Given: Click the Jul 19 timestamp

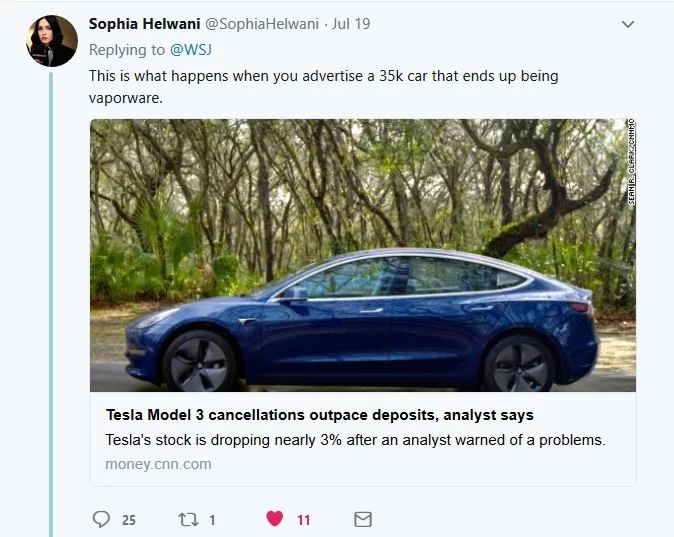Looking at the screenshot, I should [349, 23].
